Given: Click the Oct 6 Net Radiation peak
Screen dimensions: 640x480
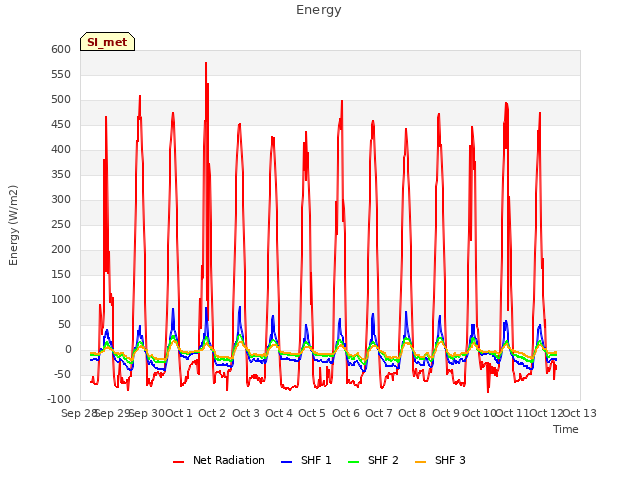Looking at the screenshot, I should (342, 101).
